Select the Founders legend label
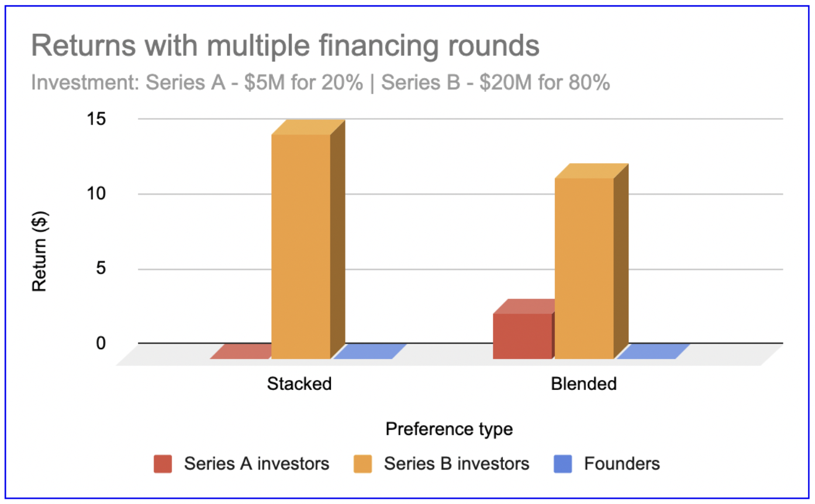815x504 pixels. [x=622, y=464]
